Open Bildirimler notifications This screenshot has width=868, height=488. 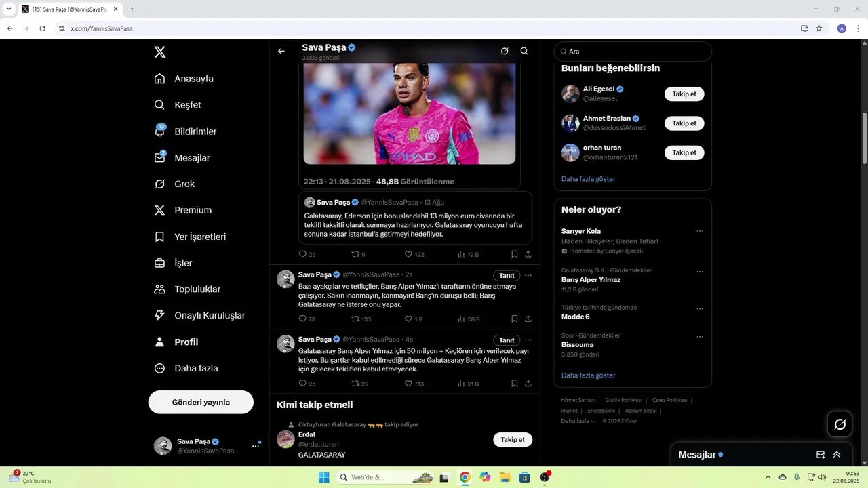pyautogui.click(x=185, y=131)
